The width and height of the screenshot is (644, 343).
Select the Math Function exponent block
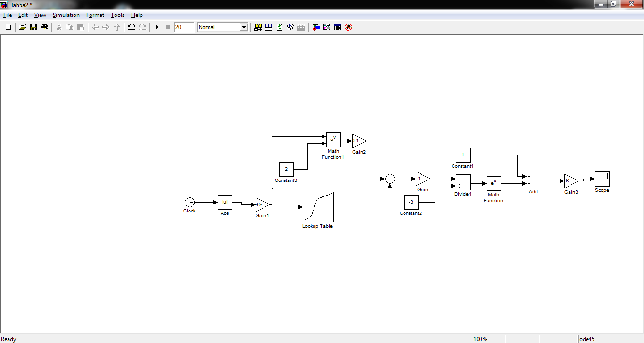pyautogui.click(x=494, y=183)
